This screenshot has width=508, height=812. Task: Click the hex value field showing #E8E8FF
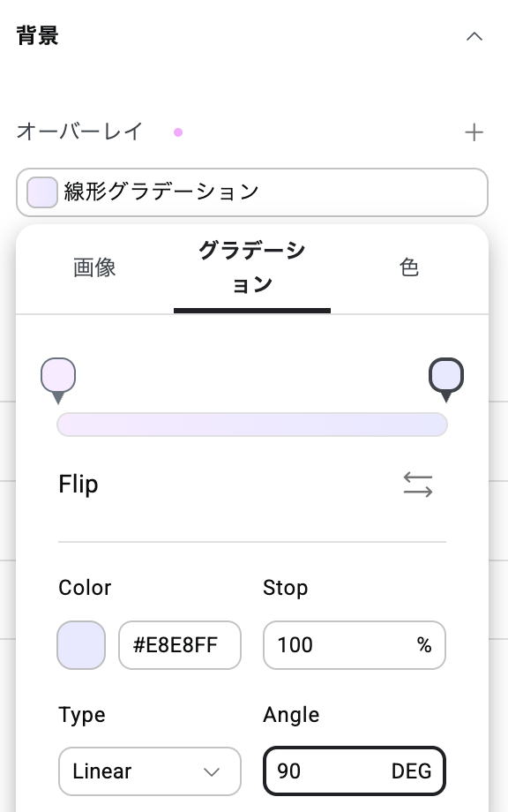point(180,645)
